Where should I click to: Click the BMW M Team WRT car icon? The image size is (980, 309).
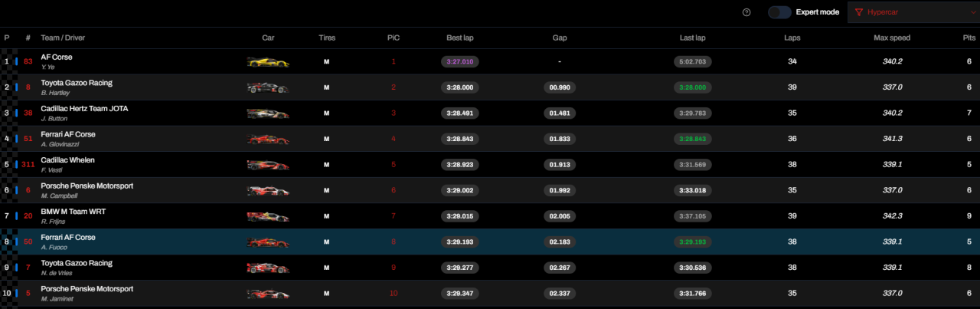coord(268,217)
